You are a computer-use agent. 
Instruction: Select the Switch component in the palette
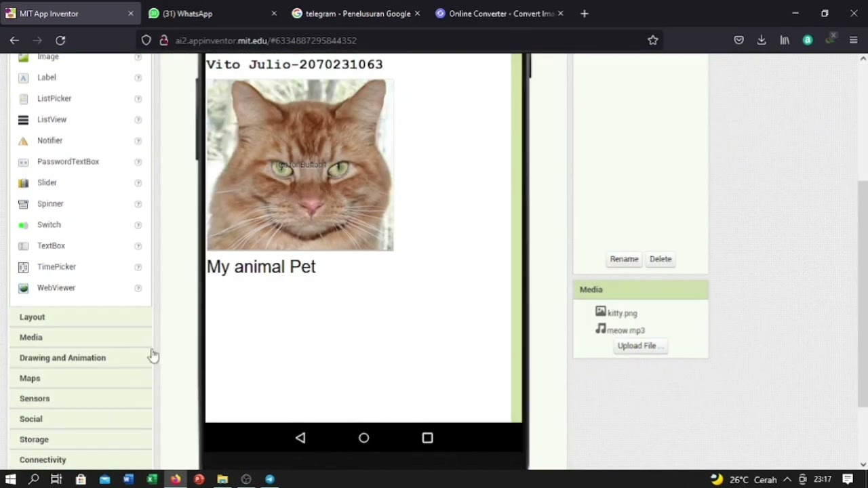(x=49, y=224)
